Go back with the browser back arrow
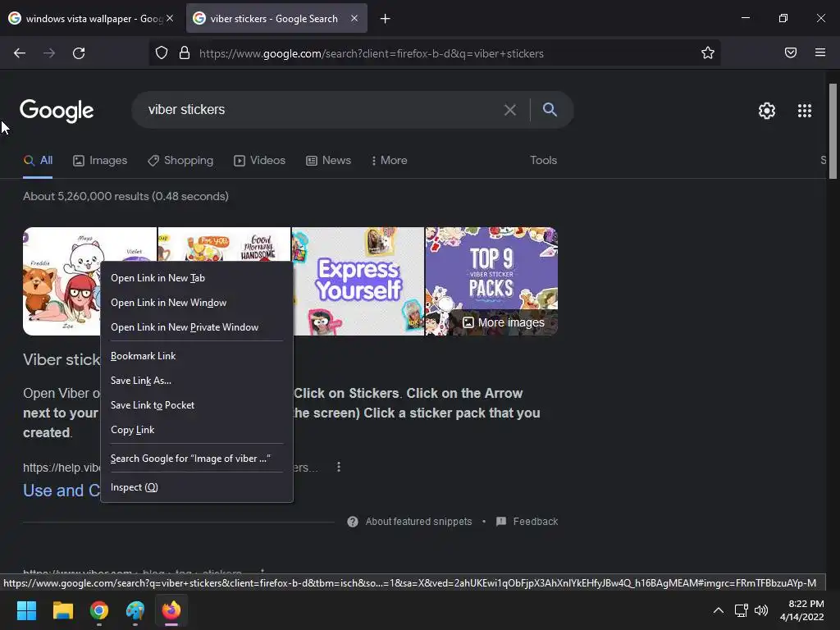The height and width of the screenshot is (630, 840). tap(20, 53)
